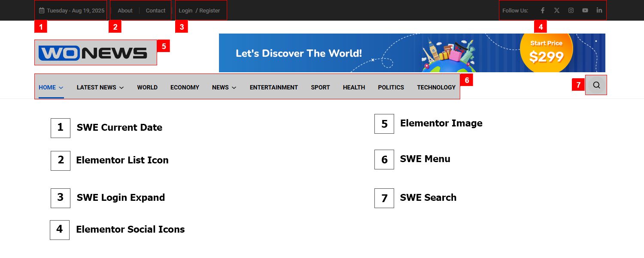Expand the News menu dropdown chevron

click(x=234, y=88)
